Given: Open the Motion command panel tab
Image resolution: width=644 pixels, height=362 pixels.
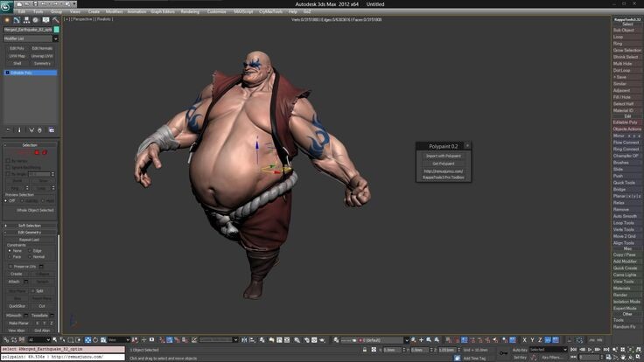Looking at the screenshot, I should [36, 20].
